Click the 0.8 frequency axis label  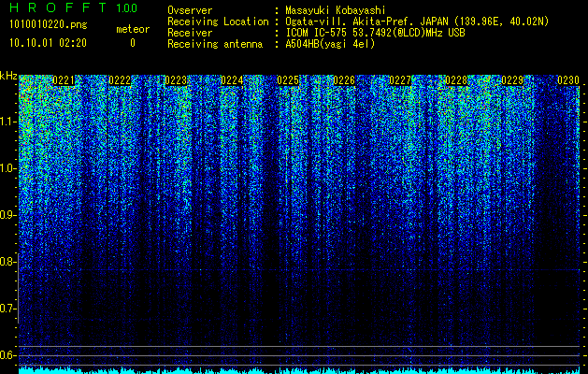[x=7, y=262]
